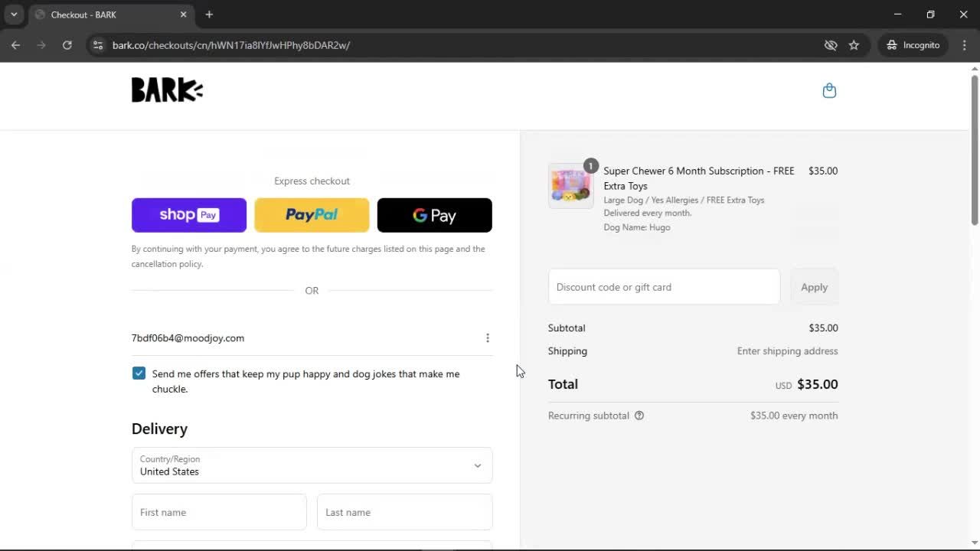View site information icon in address bar
This screenshot has height=551, width=980.
coord(98,45)
